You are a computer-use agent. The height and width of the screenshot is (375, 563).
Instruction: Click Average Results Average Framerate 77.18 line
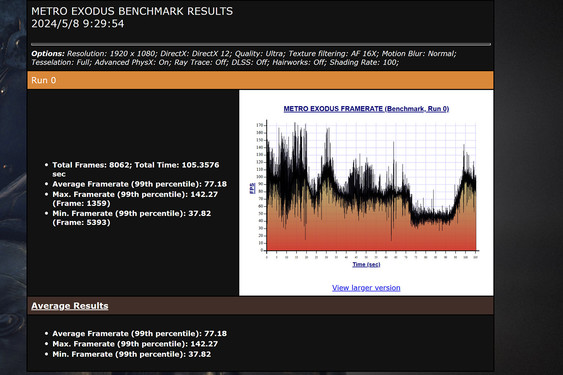click(139, 333)
